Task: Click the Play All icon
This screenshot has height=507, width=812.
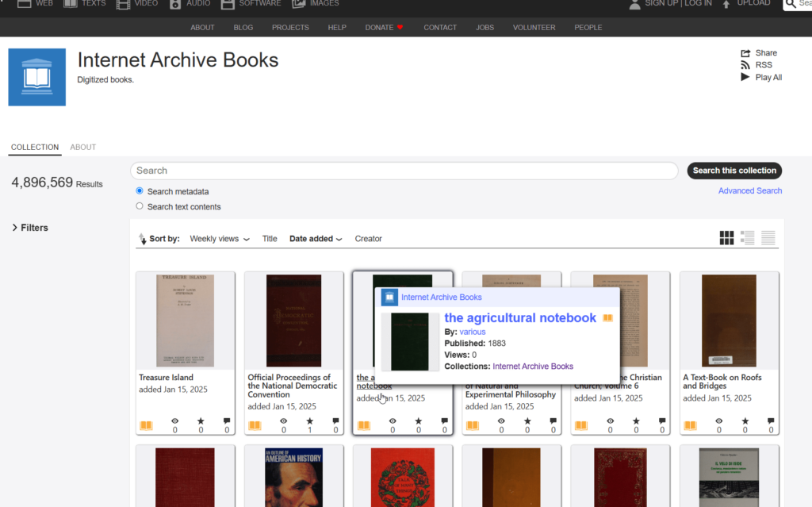Action: [745, 77]
